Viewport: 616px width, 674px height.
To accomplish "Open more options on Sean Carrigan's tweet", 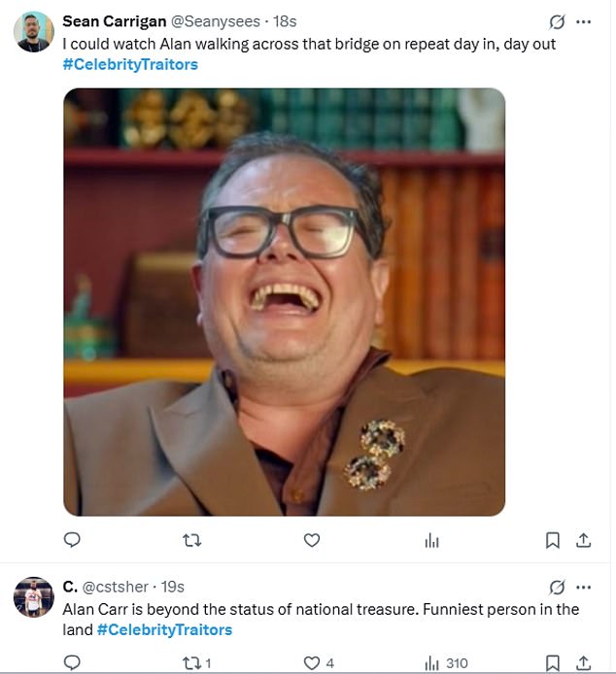I will [x=583, y=21].
